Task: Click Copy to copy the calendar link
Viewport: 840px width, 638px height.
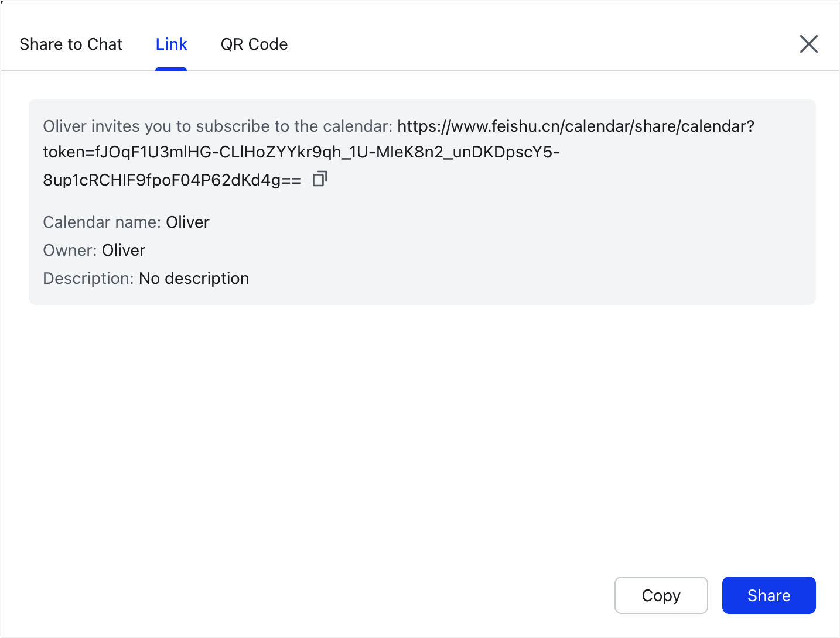Action: [x=661, y=595]
